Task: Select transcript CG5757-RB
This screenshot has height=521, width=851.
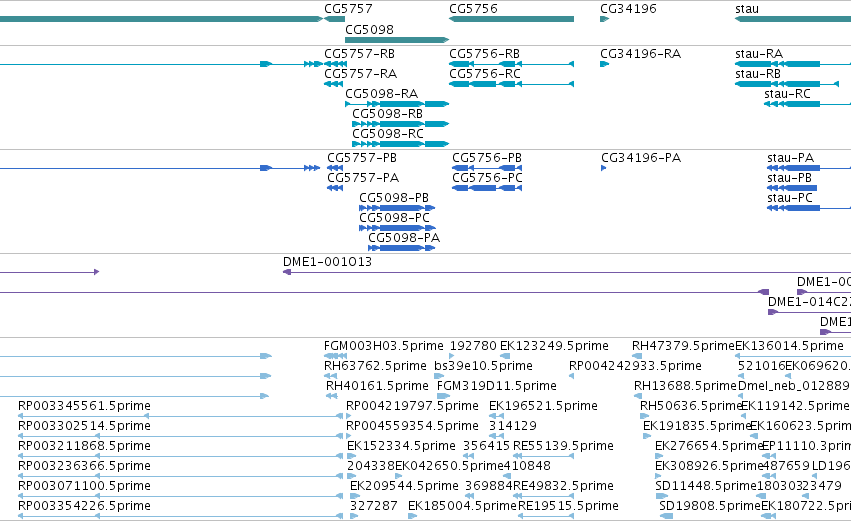Action: tap(359, 54)
